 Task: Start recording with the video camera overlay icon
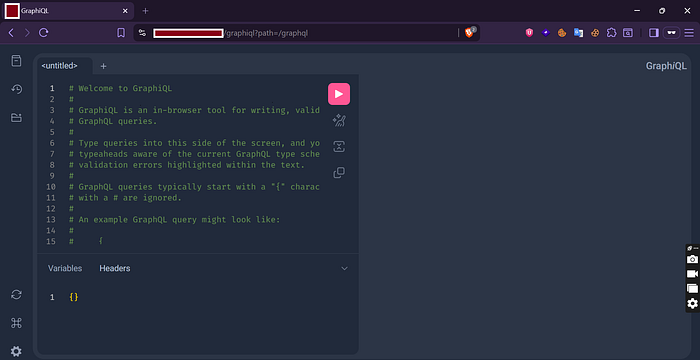click(692, 274)
